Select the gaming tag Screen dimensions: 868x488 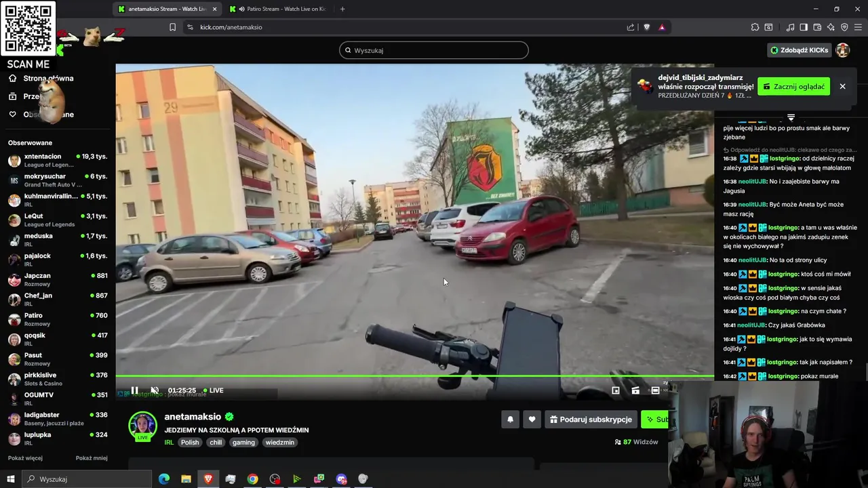click(243, 443)
